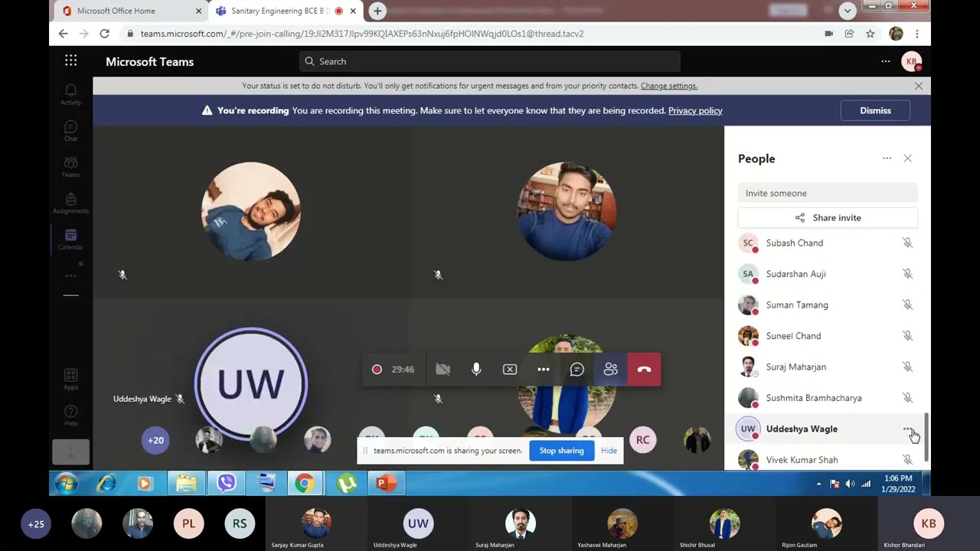Stop screen share from the meeting toolbar
The width and height of the screenshot is (980, 551).
coord(510,370)
